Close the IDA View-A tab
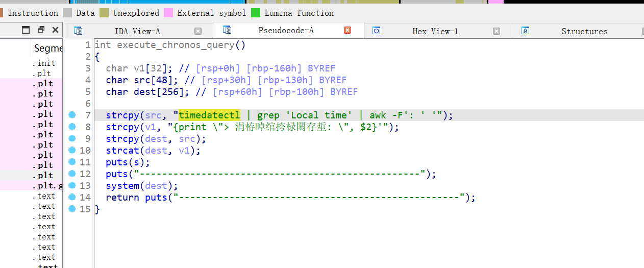This screenshot has width=644, height=268. (198, 31)
